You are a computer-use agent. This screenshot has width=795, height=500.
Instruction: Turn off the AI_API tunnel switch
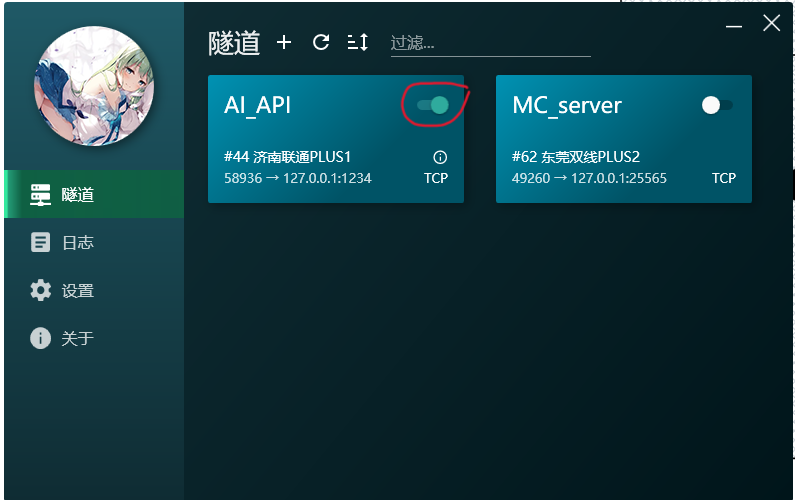(433, 105)
